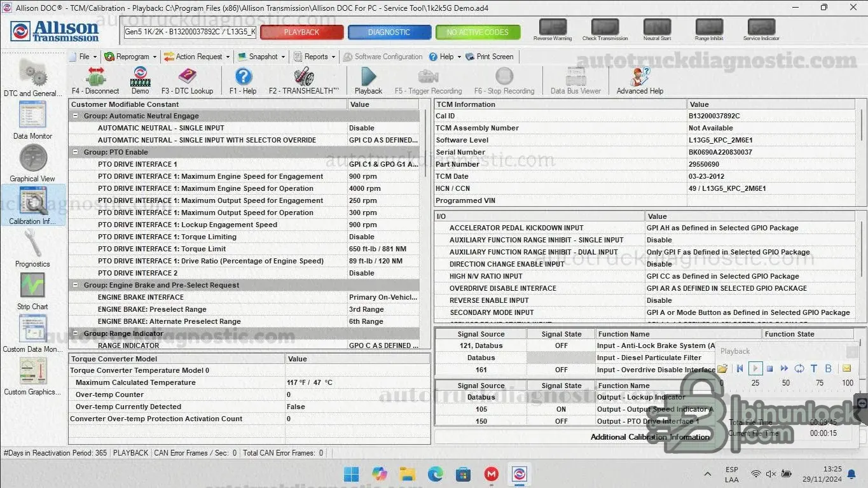Click Service Indicator lamp
This screenshot has width=868, height=488.
point(761,27)
